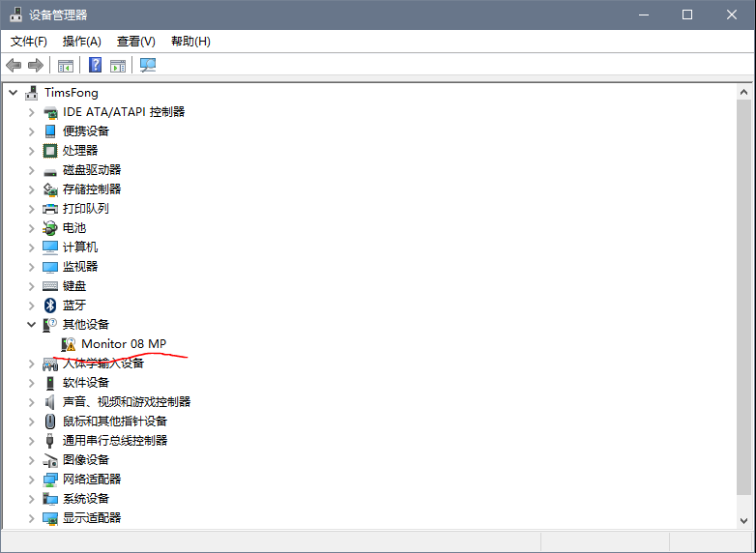The width and height of the screenshot is (756, 553).
Task: Select 声音、视频和游戏控制器 category
Action: (126, 401)
